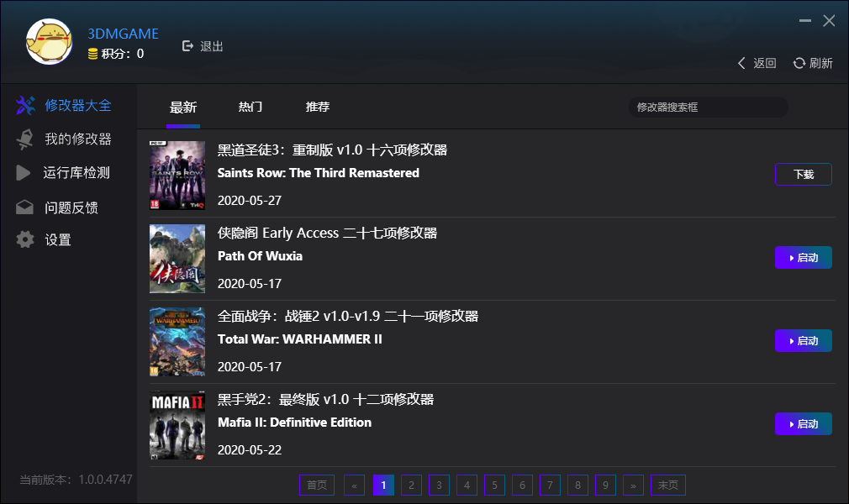Click the Total War: WARHAMMER II thumbnail
Image resolution: width=849 pixels, height=504 pixels.
tap(177, 342)
